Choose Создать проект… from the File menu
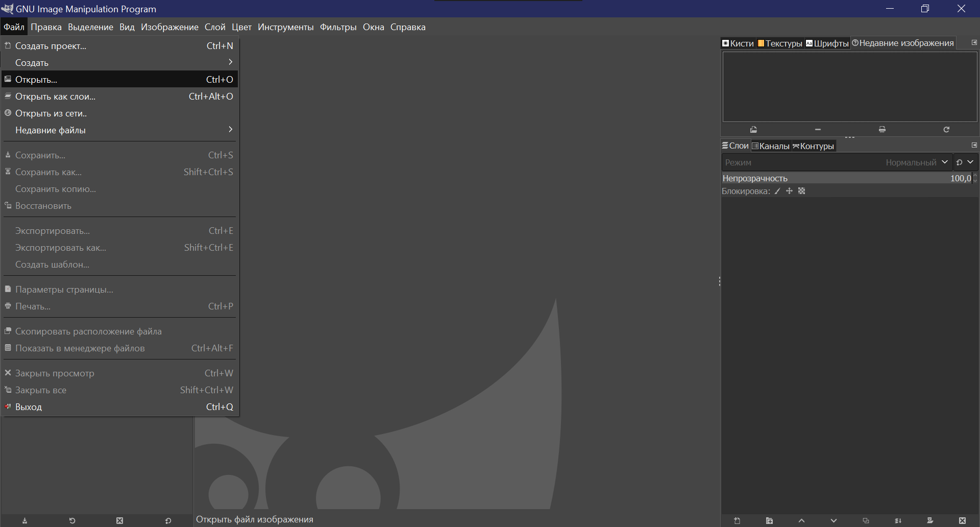The height and width of the screenshot is (527, 980). pyautogui.click(x=119, y=45)
